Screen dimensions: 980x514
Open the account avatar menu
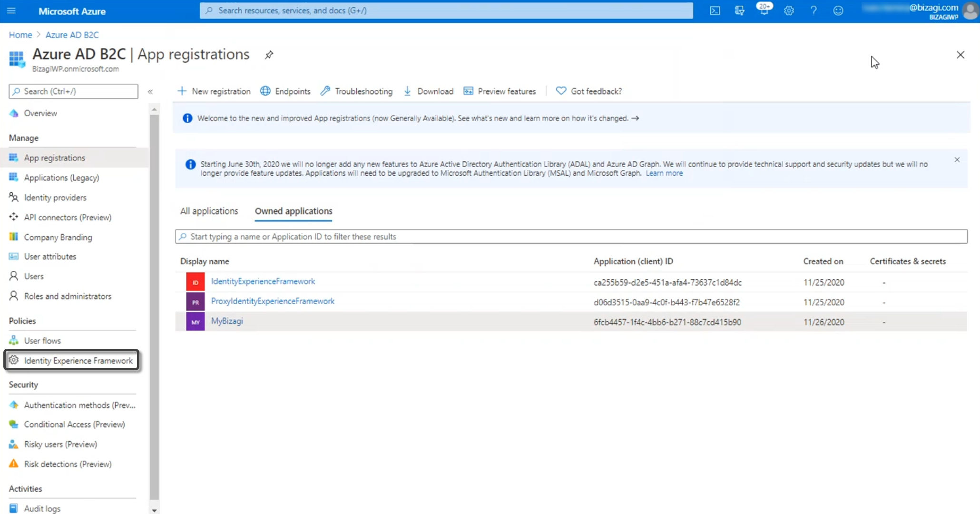[970, 10]
